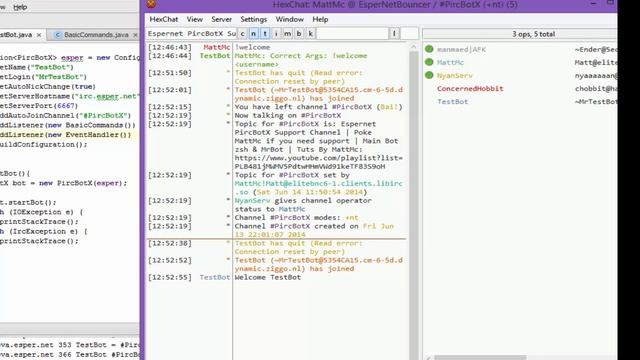Open the Help menu in HexChat
The image size is (640, 360).
click(x=320, y=19)
